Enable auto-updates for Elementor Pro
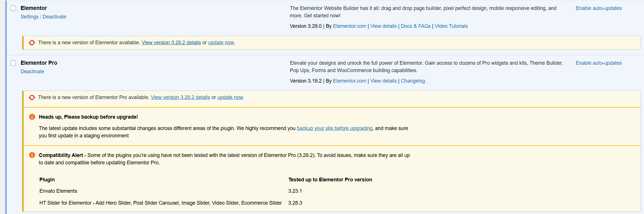Image resolution: width=644 pixels, height=214 pixels. [599, 63]
